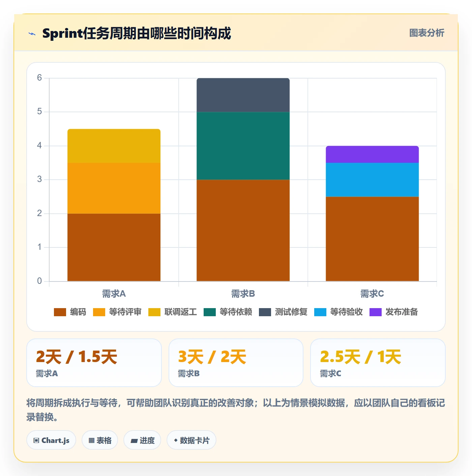Screen dimensions: 472x476
Task: Open the 2.5天 / 1天 需求C data card
Action: click(x=378, y=363)
